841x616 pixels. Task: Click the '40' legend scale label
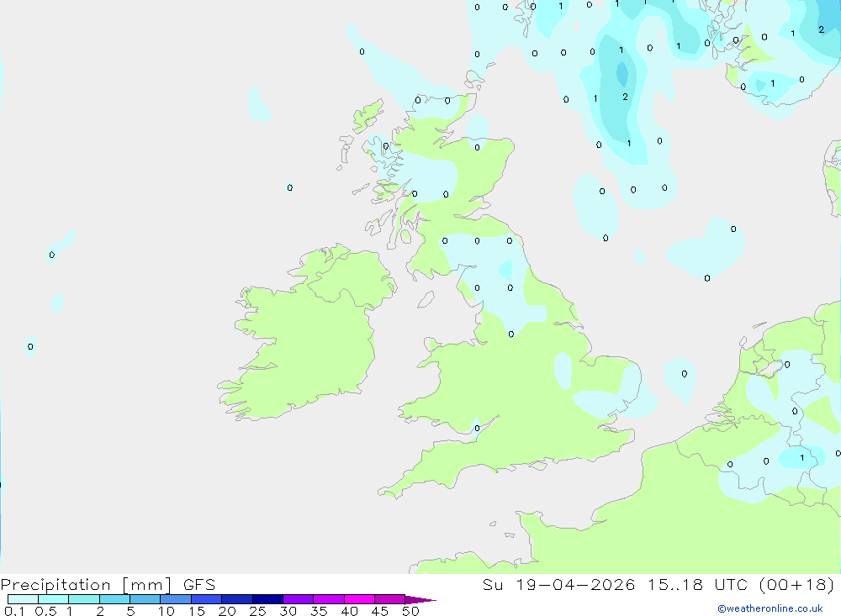350,611
